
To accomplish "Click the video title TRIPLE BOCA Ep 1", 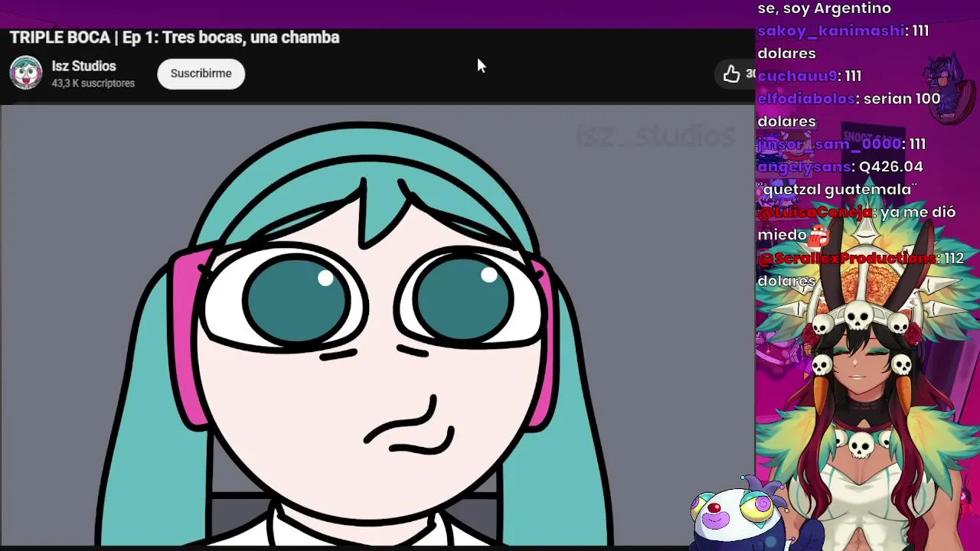I will click(175, 37).
